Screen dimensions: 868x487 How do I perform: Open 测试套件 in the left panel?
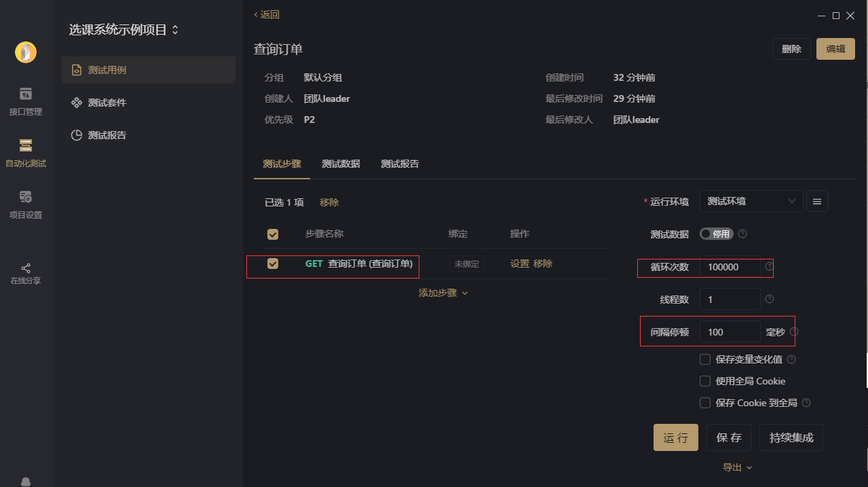pos(107,103)
